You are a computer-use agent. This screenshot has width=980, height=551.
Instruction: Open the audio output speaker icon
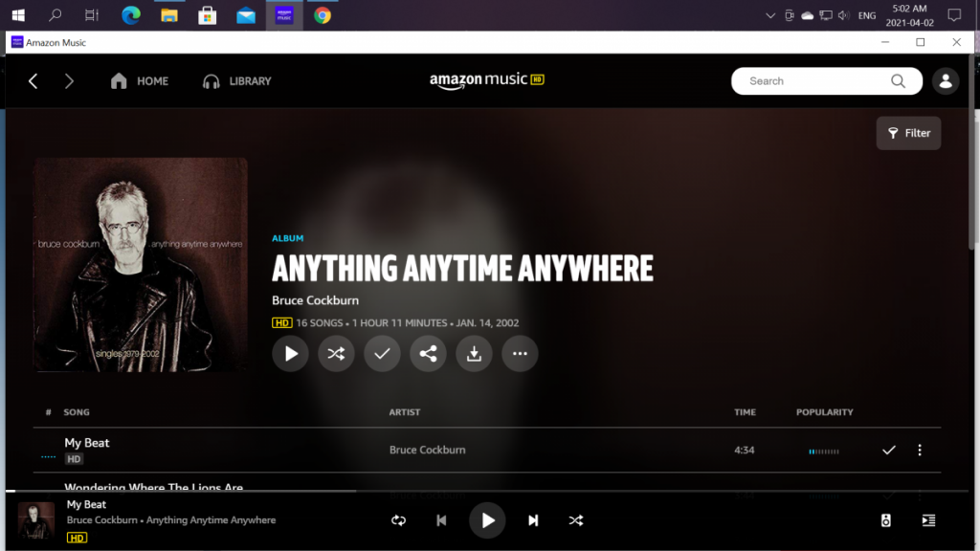885,520
